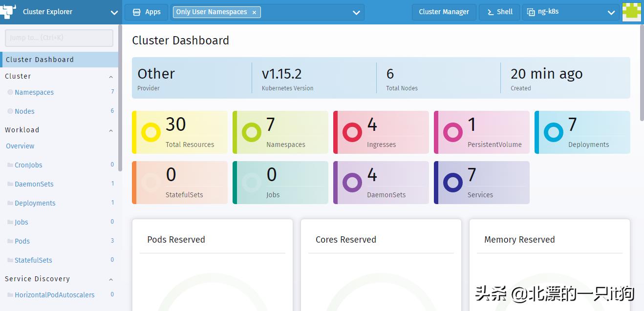644x311 pixels.
Task: Open the ng-k8s cluster selector dropdown
Action: tap(611, 13)
